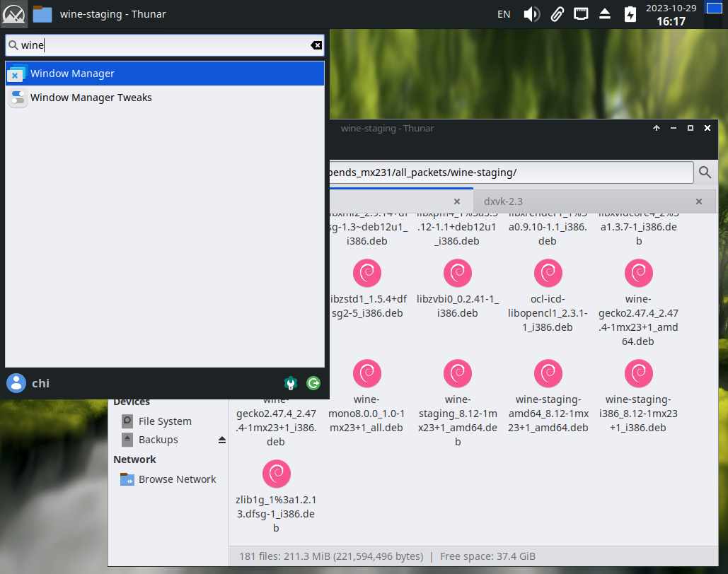Click the network connection tray icon
This screenshot has height=574, width=728.
click(x=580, y=14)
